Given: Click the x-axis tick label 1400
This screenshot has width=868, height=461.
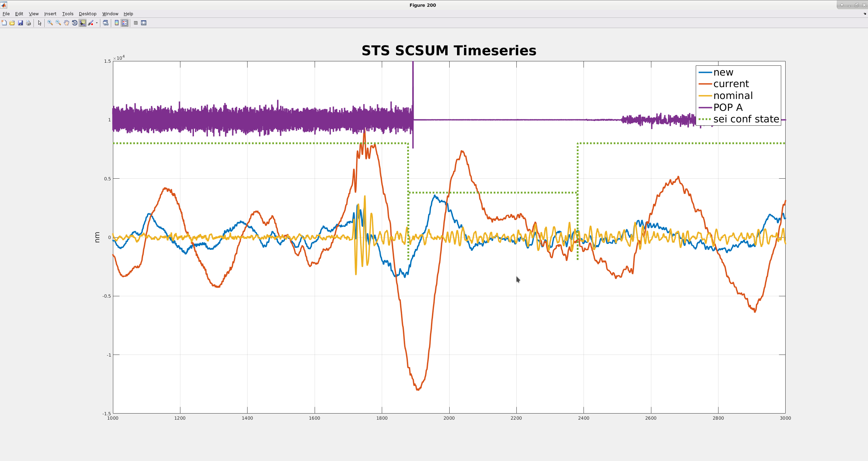Looking at the screenshot, I should click(x=247, y=418).
